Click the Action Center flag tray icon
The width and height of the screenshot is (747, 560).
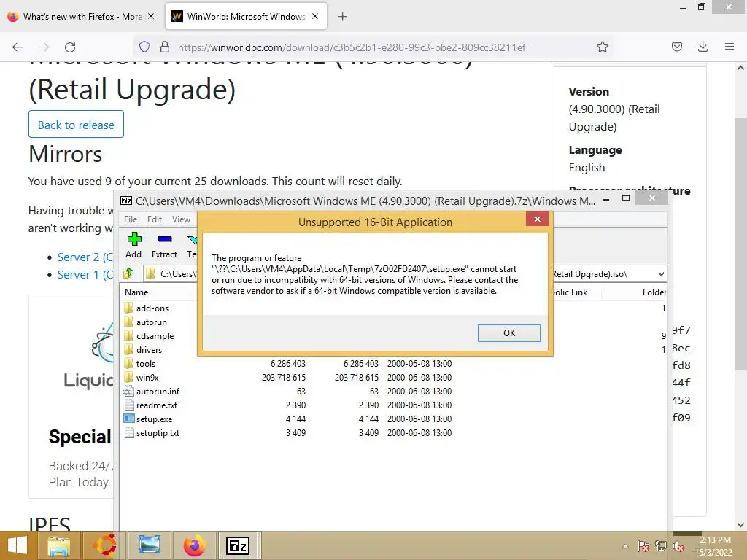(643, 546)
